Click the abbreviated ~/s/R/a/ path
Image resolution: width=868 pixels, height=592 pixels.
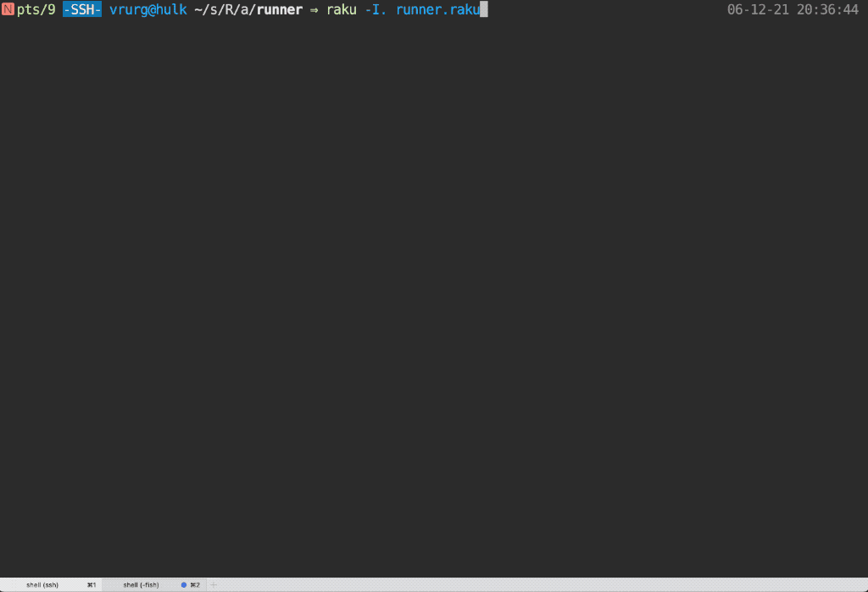222,9
